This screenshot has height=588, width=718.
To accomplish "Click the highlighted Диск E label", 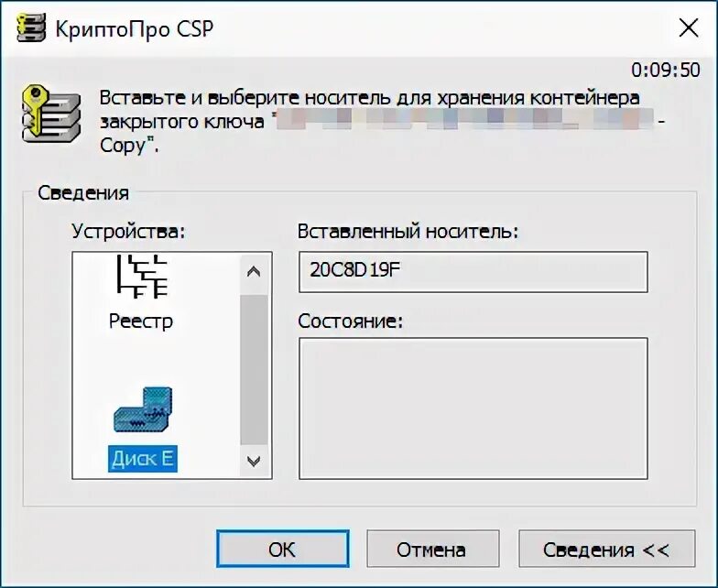I will (142, 459).
